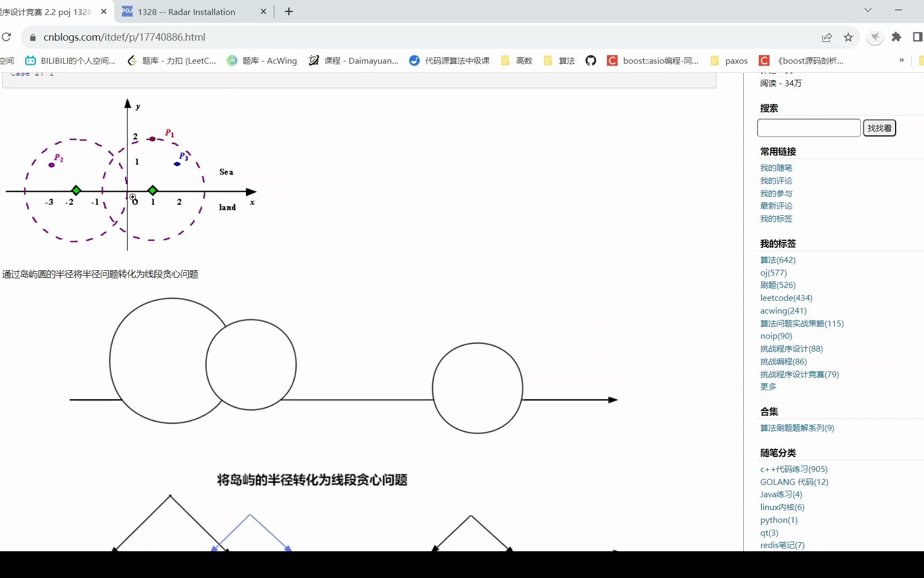Click the lock icon in address bar
The height and width of the screenshot is (578, 924).
(33, 37)
